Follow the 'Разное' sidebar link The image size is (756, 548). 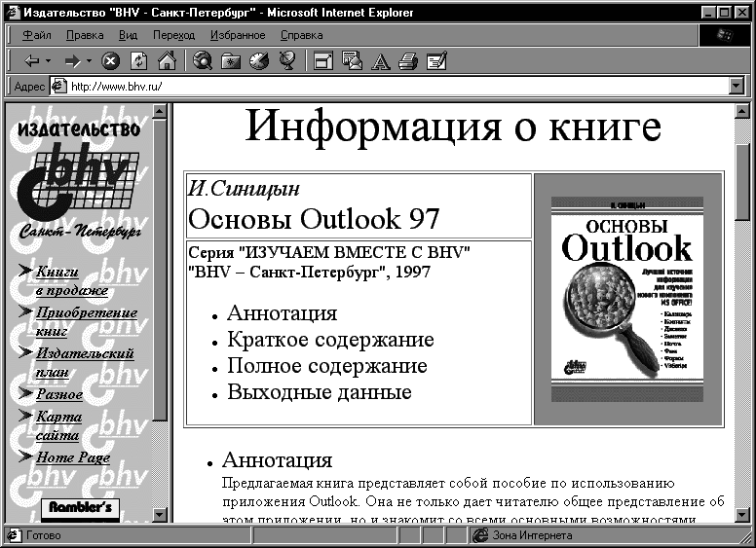[x=59, y=394]
